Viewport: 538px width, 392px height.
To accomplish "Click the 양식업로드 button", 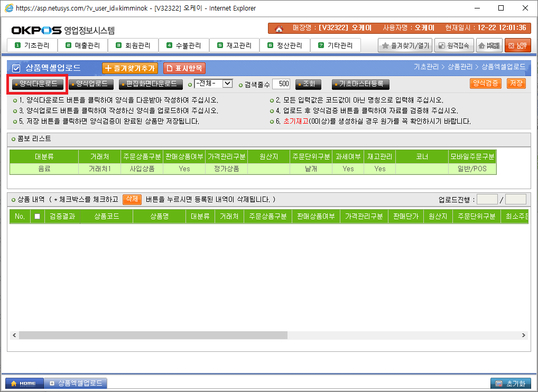I will pos(92,83).
